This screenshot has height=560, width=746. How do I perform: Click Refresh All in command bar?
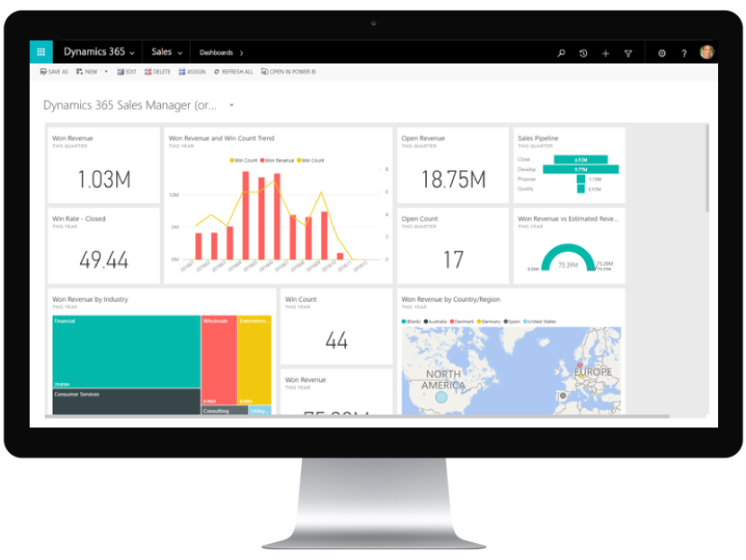click(234, 72)
